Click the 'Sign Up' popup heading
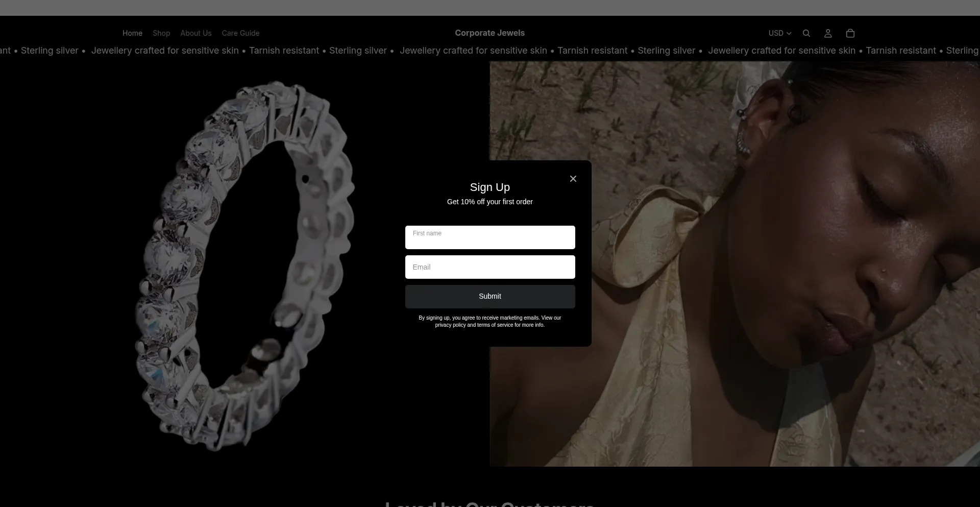The width and height of the screenshot is (980, 507). pyautogui.click(x=490, y=187)
